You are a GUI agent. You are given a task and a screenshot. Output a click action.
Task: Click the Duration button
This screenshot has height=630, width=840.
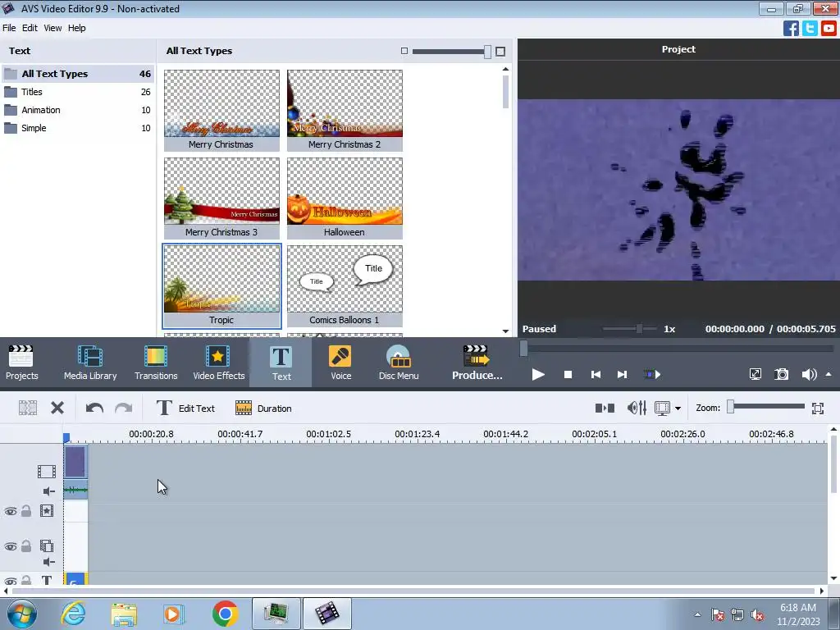(263, 409)
